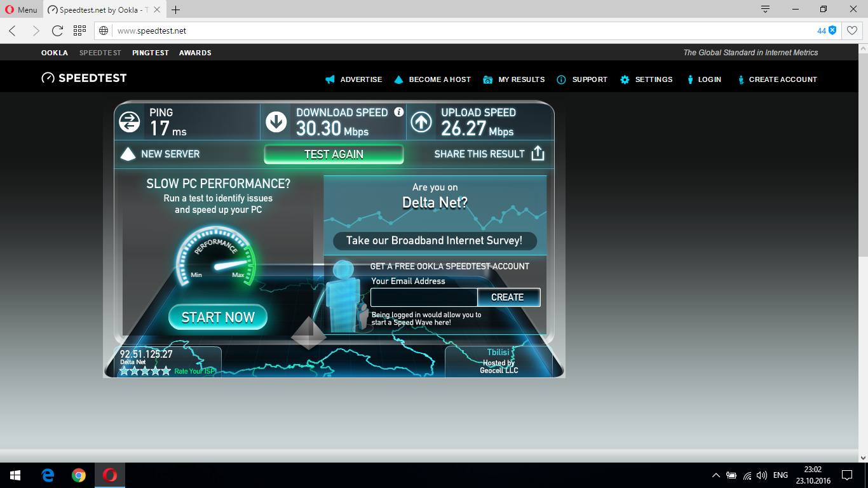Open the BECOME A HOST link
The width and height of the screenshot is (868, 488).
click(433, 79)
